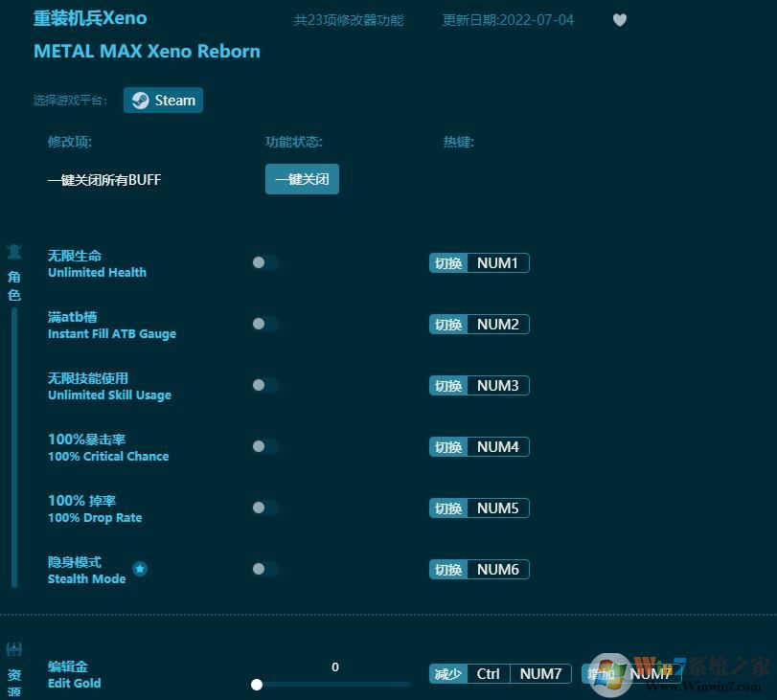Click the Steam logo icon
The width and height of the screenshot is (777, 700).
point(140,101)
